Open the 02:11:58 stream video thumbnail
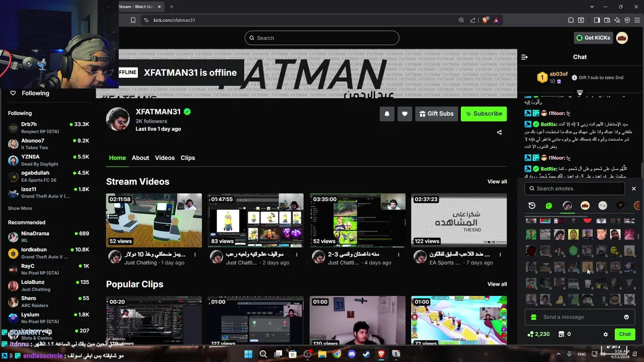The height and width of the screenshot is (362, 644). 154,220
